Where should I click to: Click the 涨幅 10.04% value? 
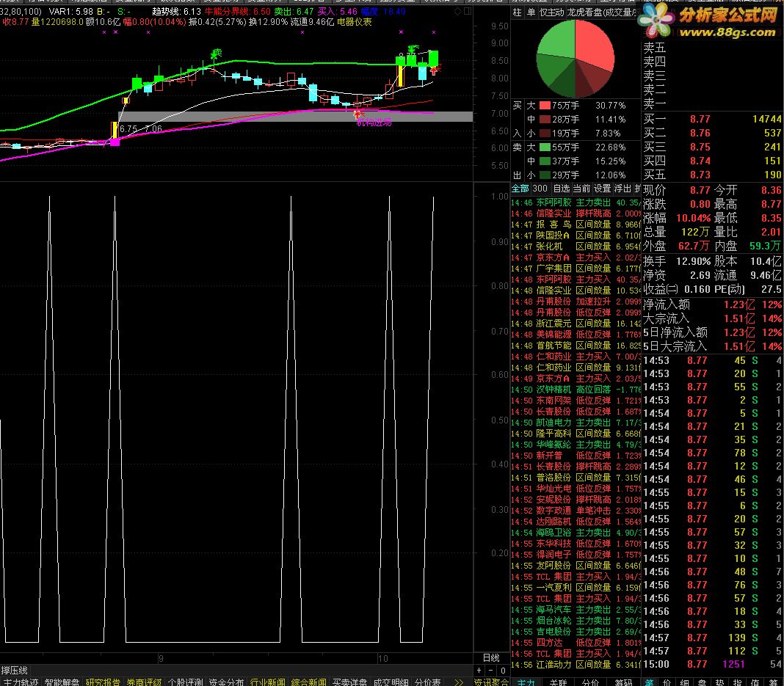(693, 219)
